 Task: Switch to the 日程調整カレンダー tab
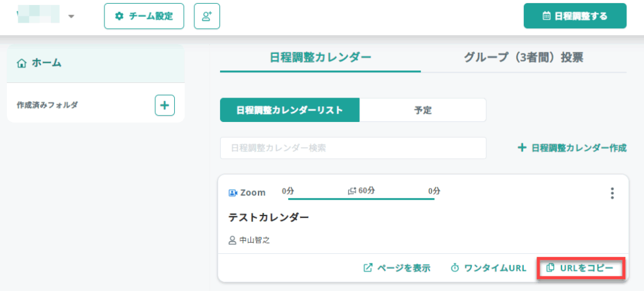pos(320,58)
